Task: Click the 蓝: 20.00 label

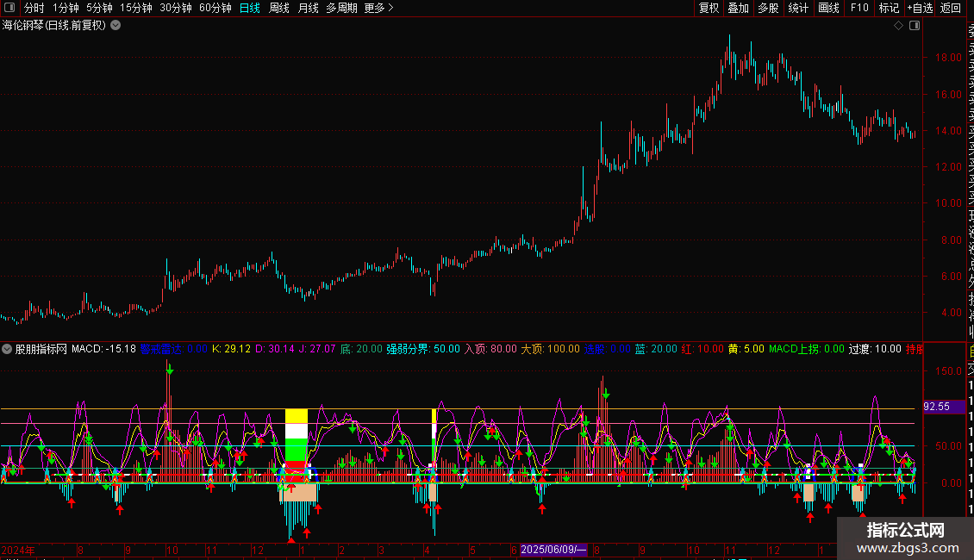Action: (655, 349)
